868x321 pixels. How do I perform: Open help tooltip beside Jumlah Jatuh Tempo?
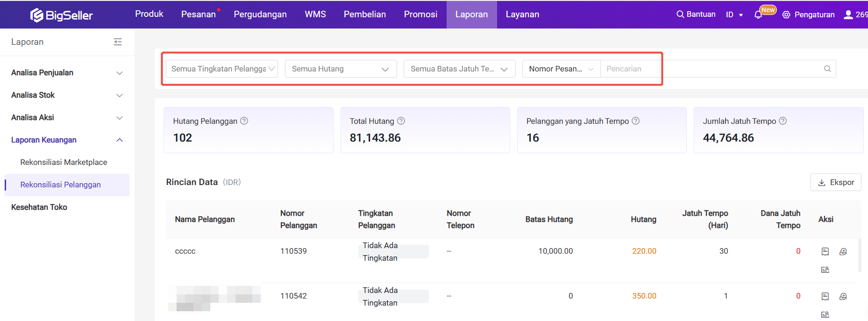click(783, 121)
